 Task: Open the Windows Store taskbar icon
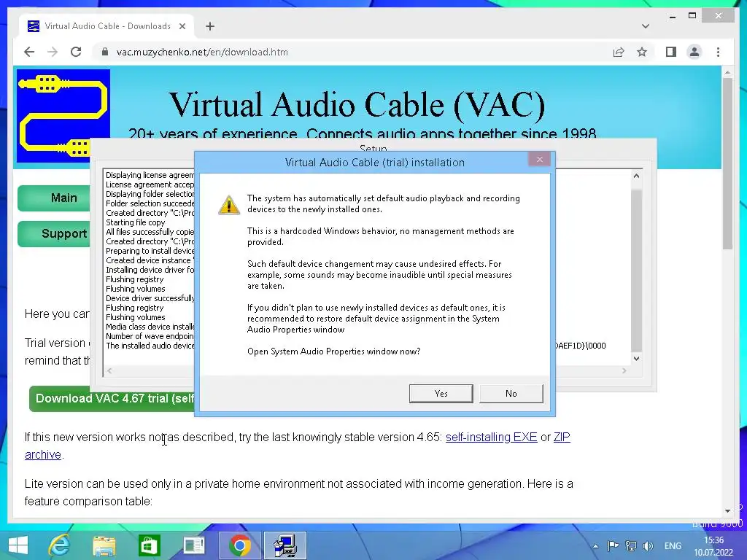149,545
